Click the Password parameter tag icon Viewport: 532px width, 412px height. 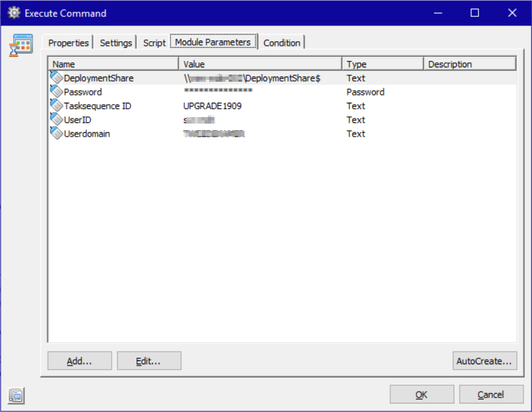coord(56,92)
